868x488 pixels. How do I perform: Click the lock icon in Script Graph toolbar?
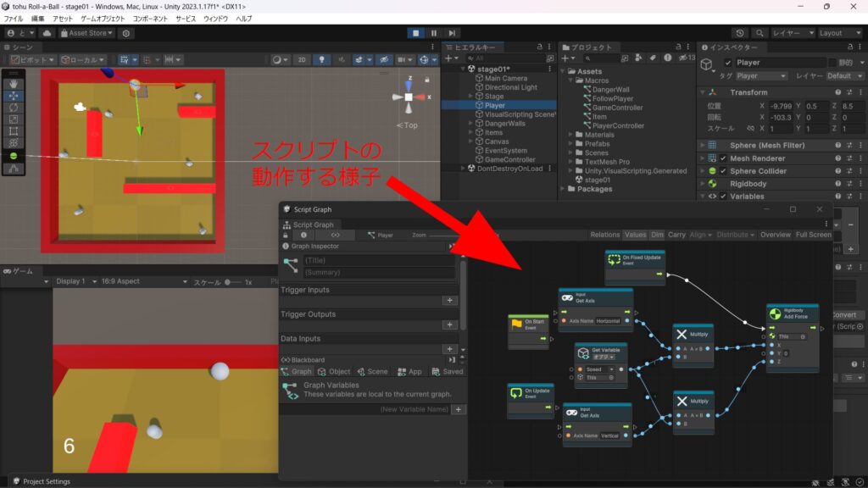286,236
